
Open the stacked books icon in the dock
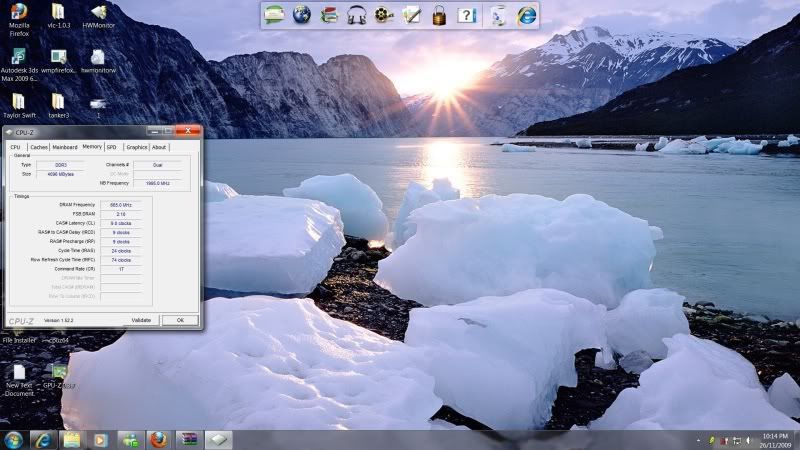pos(329,15)
